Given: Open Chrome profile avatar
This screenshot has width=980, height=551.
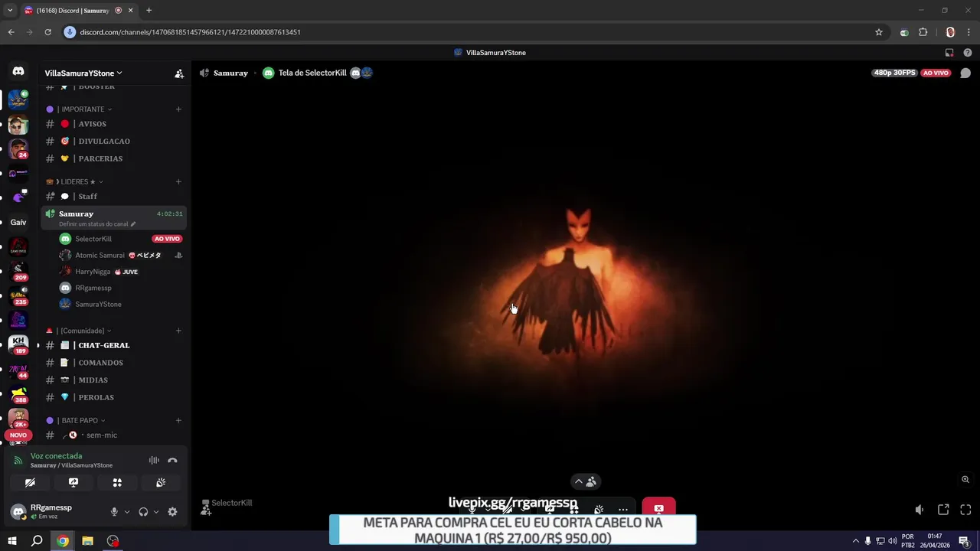Looking at the screenshot, I should 950,32.
